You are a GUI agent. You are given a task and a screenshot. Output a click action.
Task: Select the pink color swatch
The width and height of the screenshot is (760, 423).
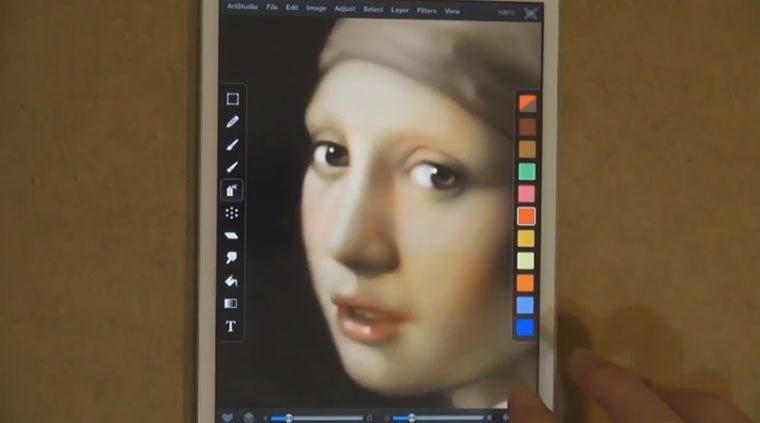pos(526,193)
